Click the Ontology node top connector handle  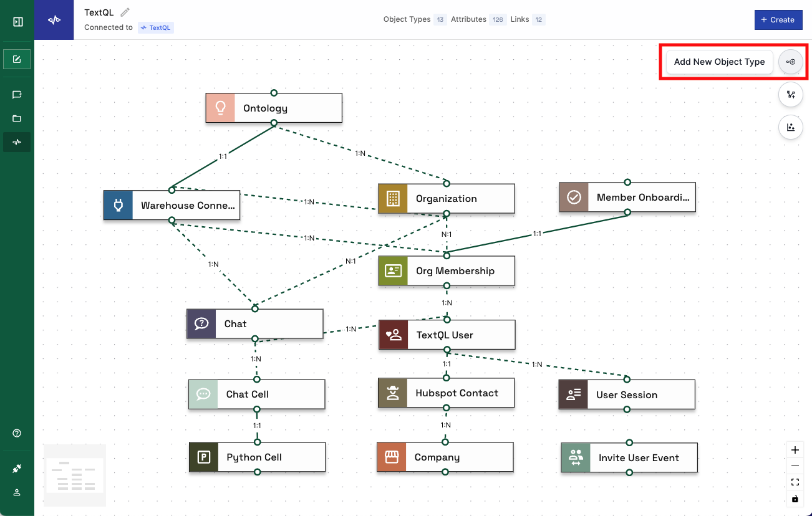pyautogui.click(x=274, y=93)
